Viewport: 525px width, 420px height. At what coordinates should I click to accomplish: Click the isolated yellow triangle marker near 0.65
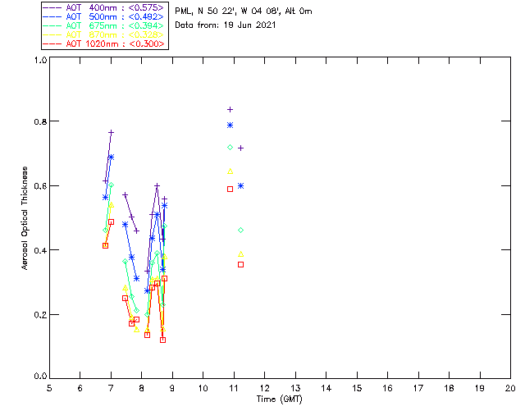(230, 171)
